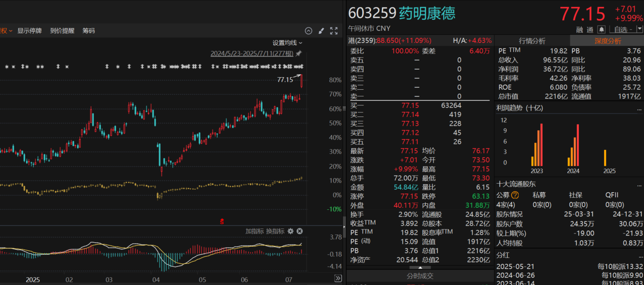Open the 设置均线 dropdown
The width and height of the screenshot is (644, 285).
click(x=287, y=43)
